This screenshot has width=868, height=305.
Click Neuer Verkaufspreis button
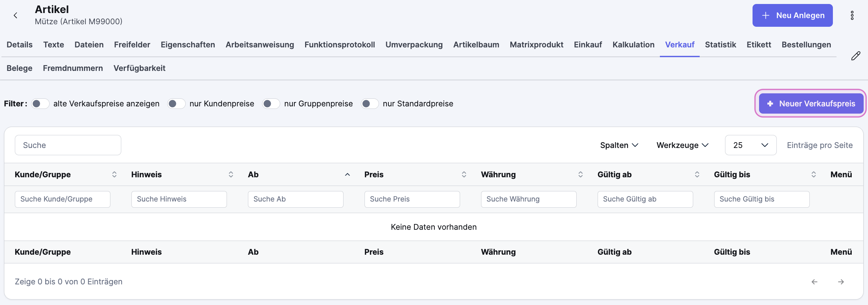point(811,103)
